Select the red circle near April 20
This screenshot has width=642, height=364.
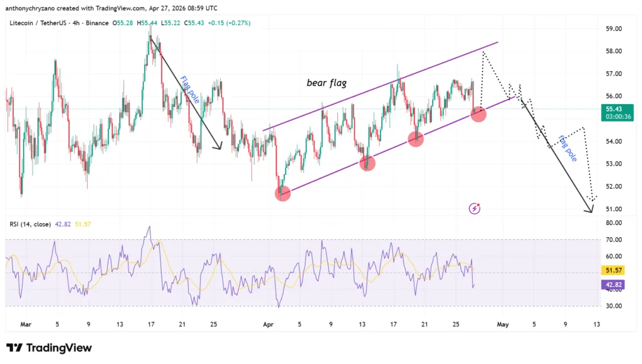point(416,139)
